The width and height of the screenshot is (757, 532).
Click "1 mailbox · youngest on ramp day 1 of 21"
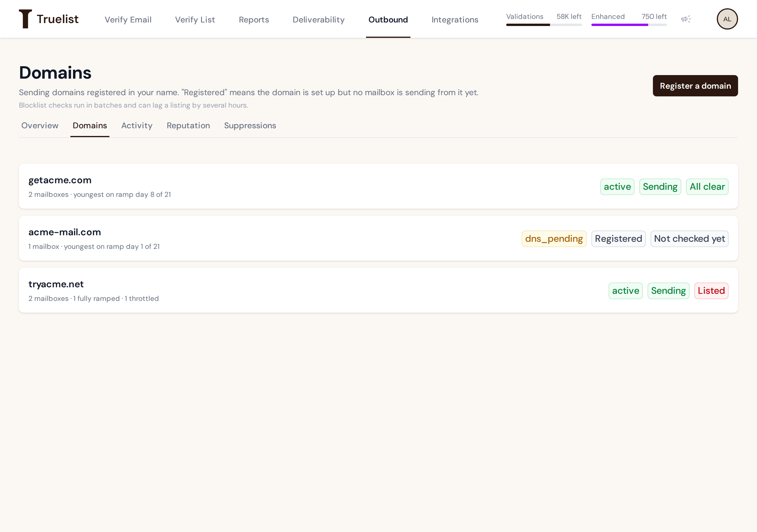point(94,246)
